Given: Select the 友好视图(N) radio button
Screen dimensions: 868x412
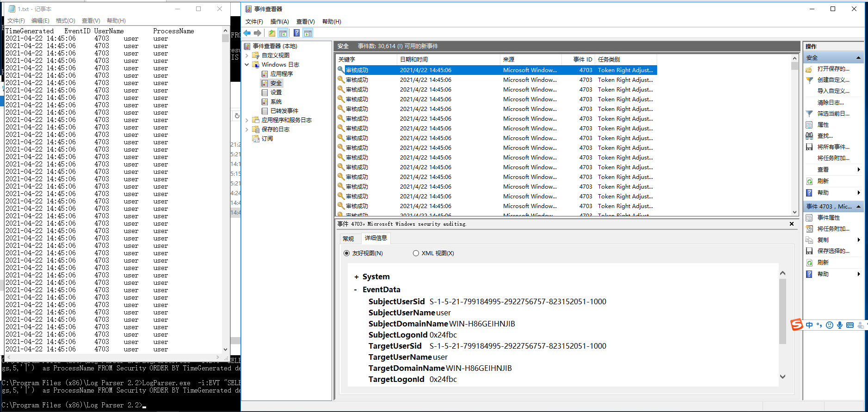Looking at the screenshot, I should point(347,253).
